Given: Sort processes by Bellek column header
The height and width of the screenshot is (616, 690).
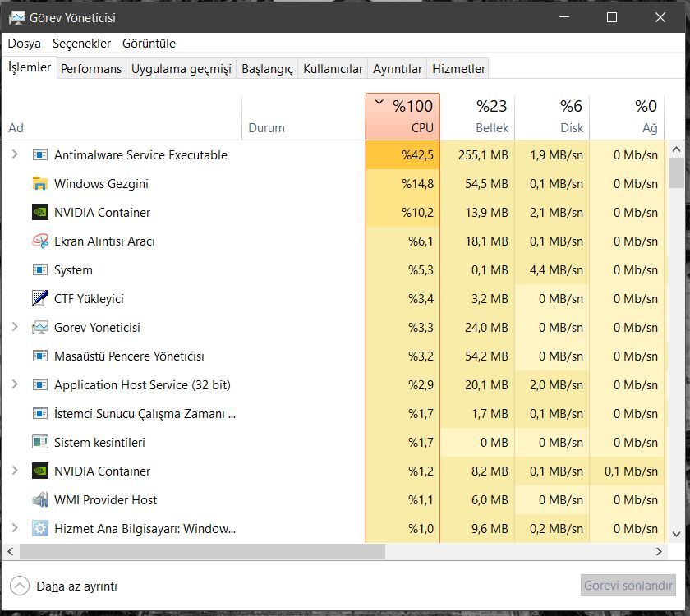Looking at the screenshot, I should click(x=477, y=117).
